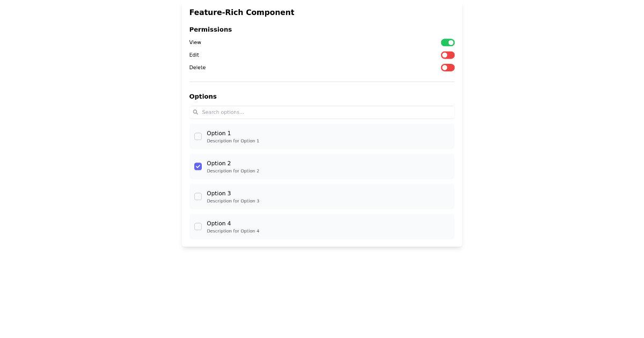Image resolution: width=644 pixels, height=338 pixels.
Task: Enable the Edit permission
Action: 448,55
